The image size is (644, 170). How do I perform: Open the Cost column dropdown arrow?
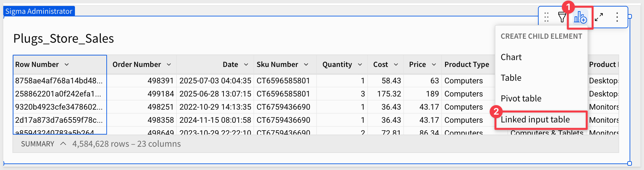(x=396, y=65)
